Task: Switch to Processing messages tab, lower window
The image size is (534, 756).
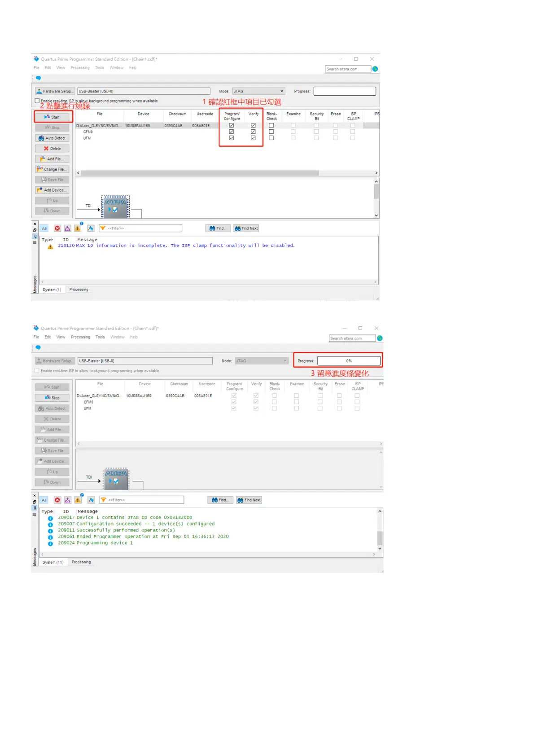Action: click(81, 562)
